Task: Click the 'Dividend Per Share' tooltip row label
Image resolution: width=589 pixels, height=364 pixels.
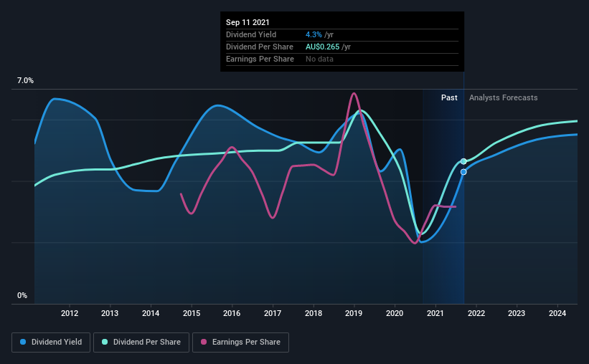Action: (x=260, y=47)
